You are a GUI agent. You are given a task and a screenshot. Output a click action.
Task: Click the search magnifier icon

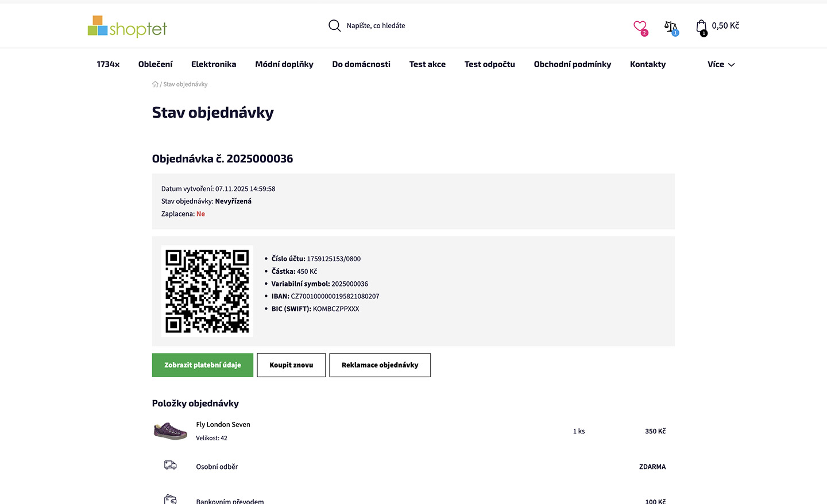334,26
